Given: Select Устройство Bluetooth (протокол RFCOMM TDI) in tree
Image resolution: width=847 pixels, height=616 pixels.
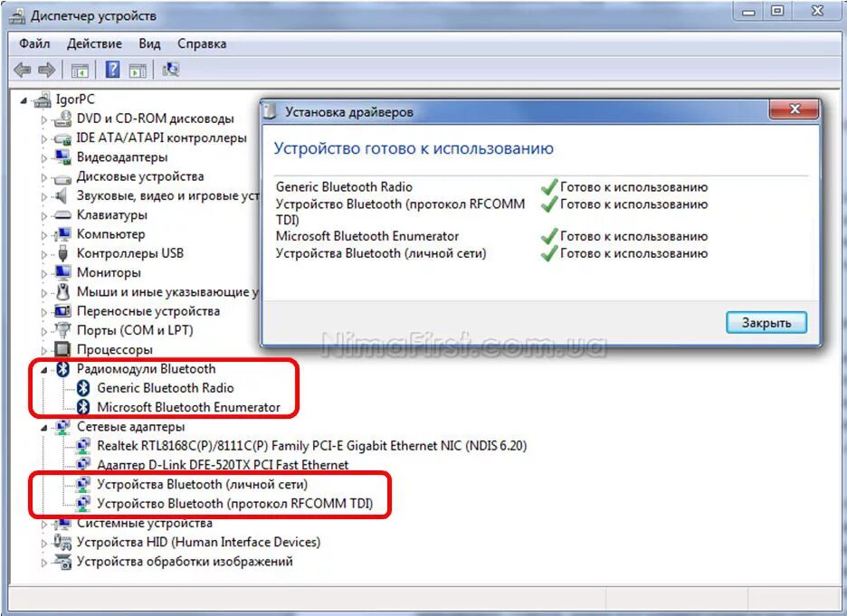Looking at the screenshot, I should click(235, 503).
